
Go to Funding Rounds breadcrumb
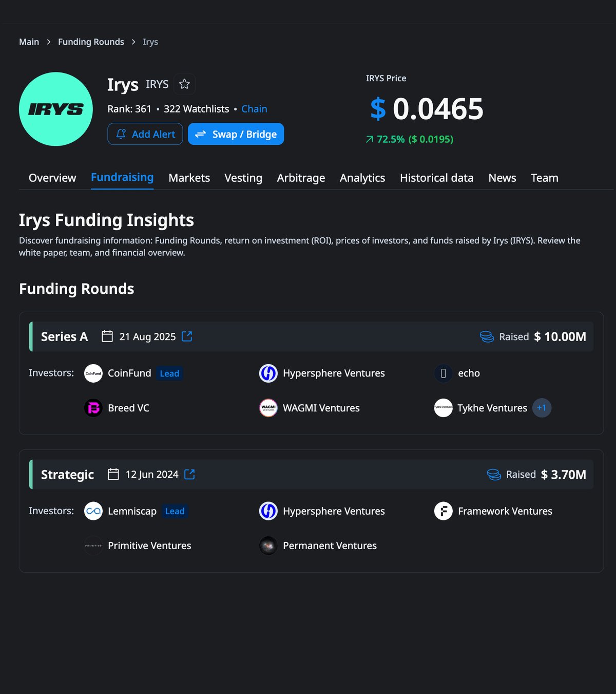91,42
